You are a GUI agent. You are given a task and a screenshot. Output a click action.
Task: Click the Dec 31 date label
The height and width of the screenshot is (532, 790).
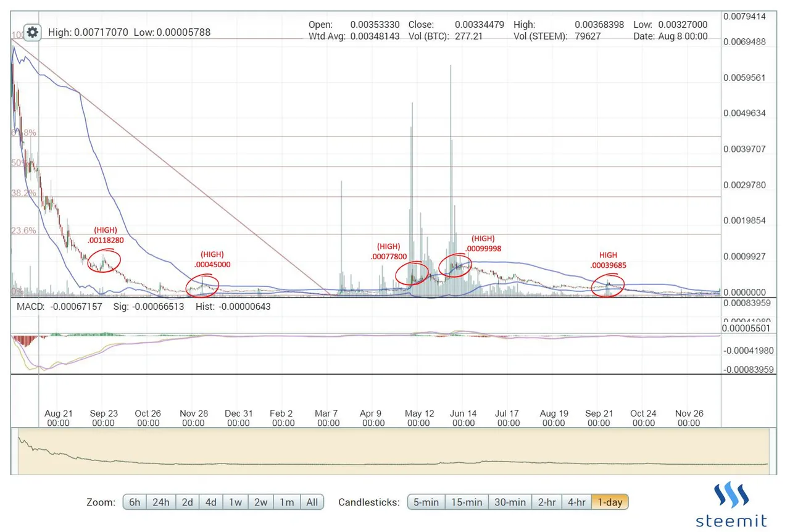click(238, 418)
